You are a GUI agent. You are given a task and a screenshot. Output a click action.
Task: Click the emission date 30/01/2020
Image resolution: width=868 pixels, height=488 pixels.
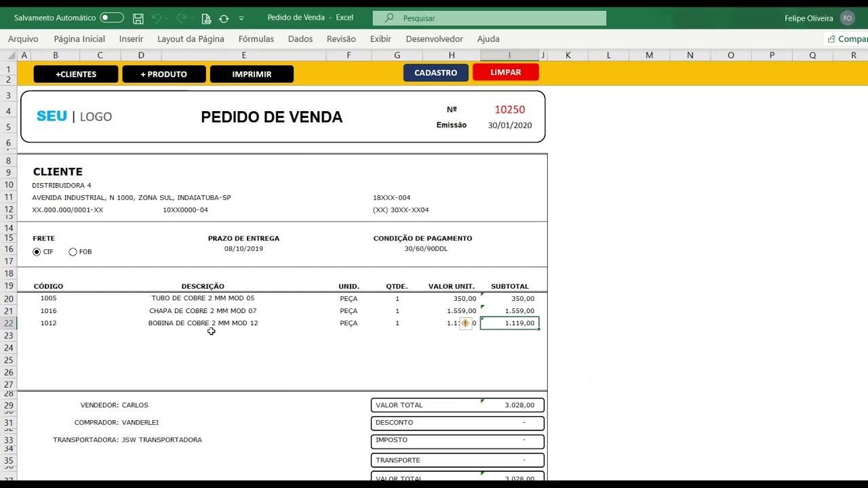(509, 125)
